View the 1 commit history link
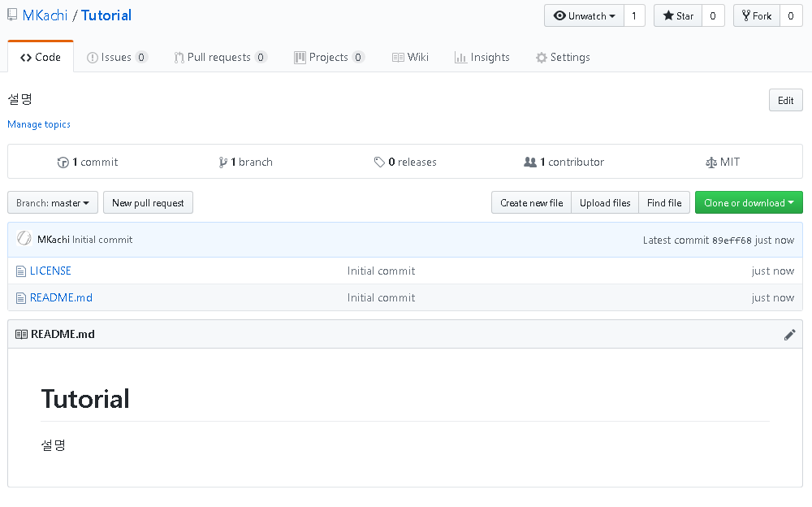812x507 pixels. click(x=88, y=162)
